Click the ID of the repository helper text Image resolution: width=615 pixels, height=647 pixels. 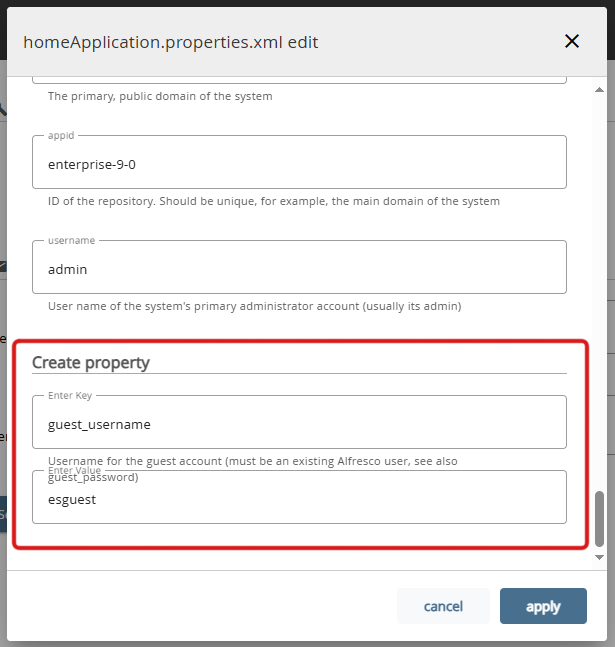pyautogui.click(x=273, y=201)
